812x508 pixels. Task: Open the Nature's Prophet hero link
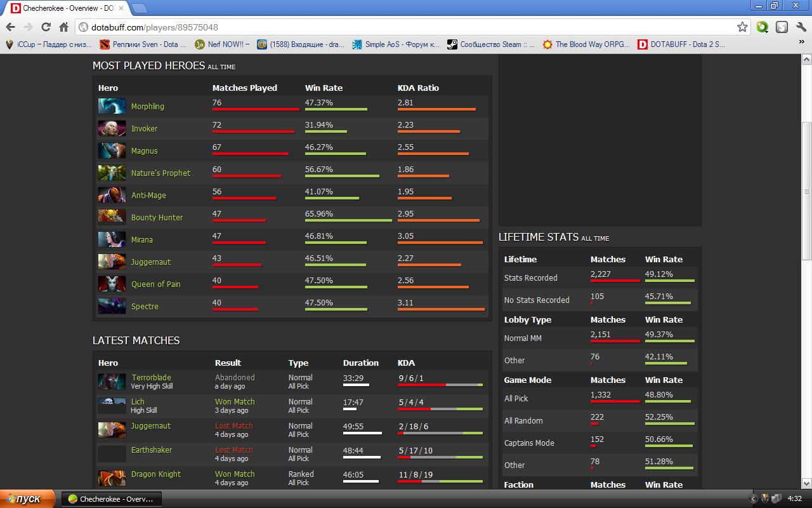[160, 173]
